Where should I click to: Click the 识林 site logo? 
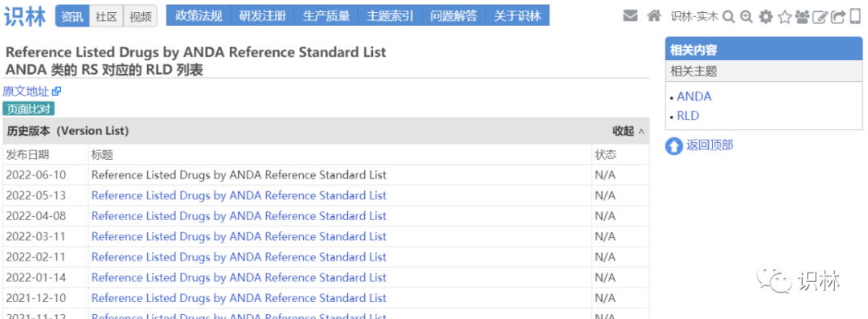[x=25, y=16]
